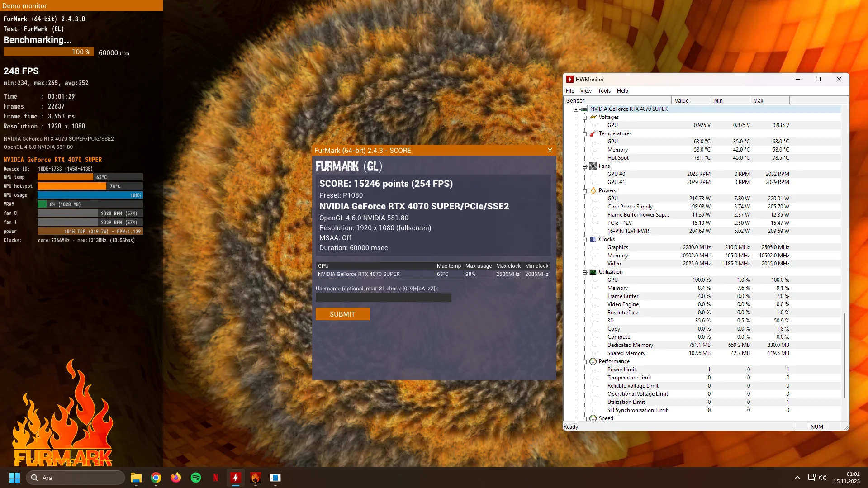This screenshot has width=868, height=488.
Task: Open Firefox from the taskbar
Action: (x=176, y=478)
